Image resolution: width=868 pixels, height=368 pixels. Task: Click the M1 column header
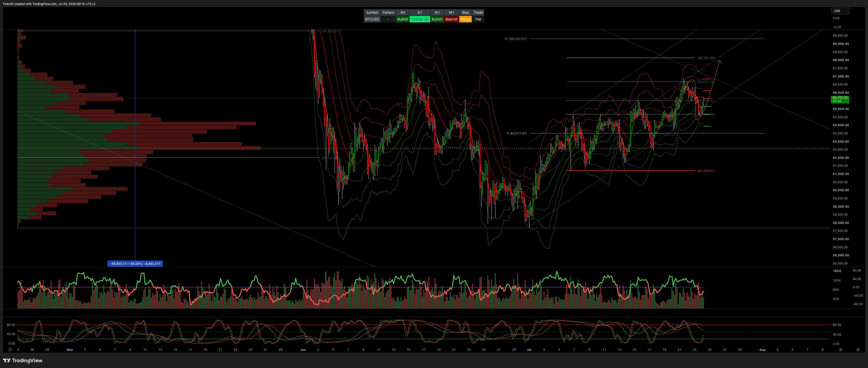click(451, 12)
